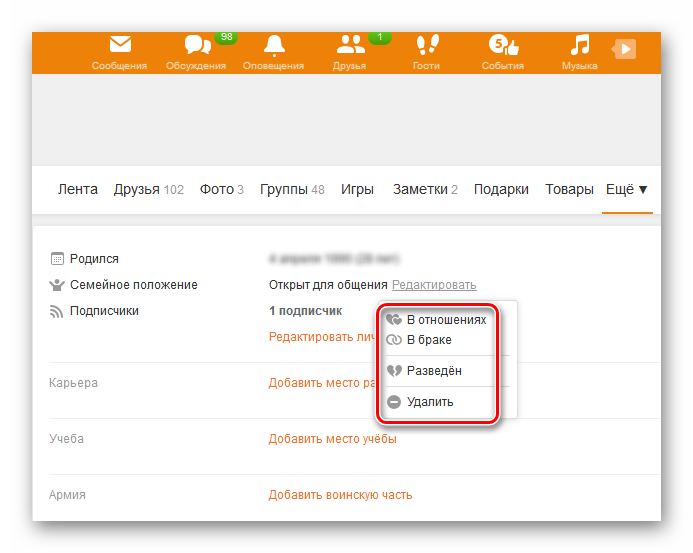Click the Карьера section label

pyautogui.click(x=73, y=383)
